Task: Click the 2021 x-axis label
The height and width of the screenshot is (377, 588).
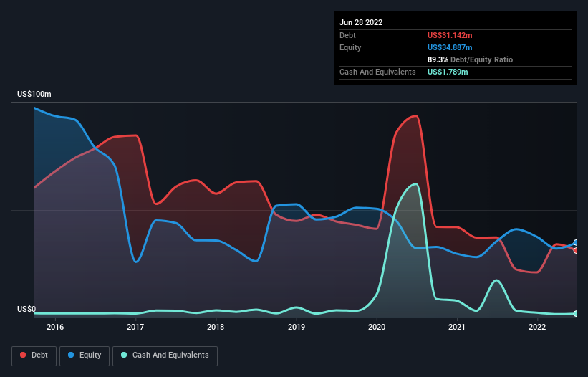Action: point(457,327)
